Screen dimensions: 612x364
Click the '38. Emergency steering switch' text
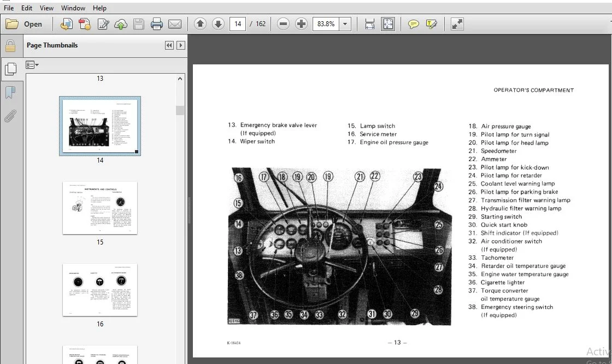pos(510,307)
